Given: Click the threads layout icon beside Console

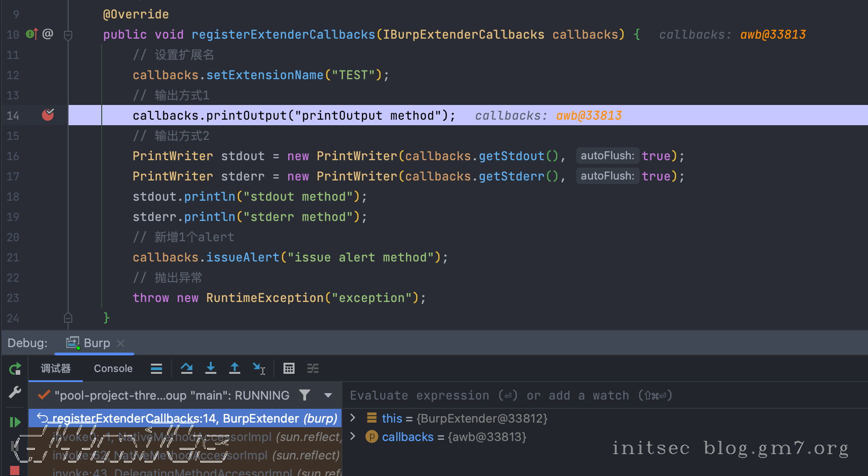Looking at the screenshot, I should (156, 368).
